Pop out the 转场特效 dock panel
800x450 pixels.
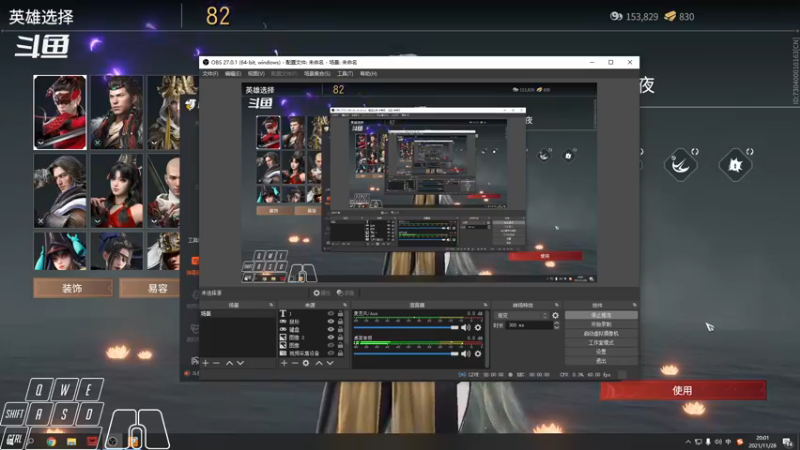coord(557,305)
